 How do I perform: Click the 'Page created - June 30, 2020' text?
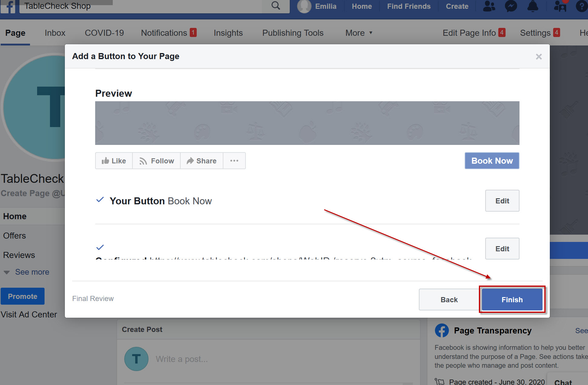point(497,382)
